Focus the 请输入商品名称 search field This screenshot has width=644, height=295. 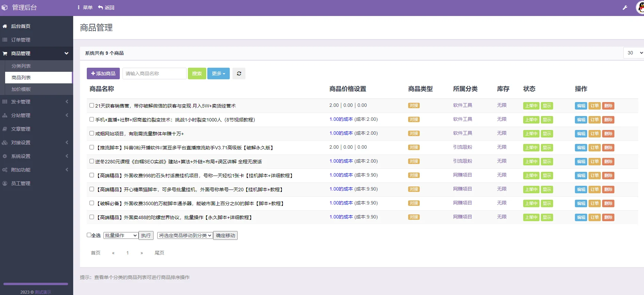pyautogui.click(x=155, y=73)
